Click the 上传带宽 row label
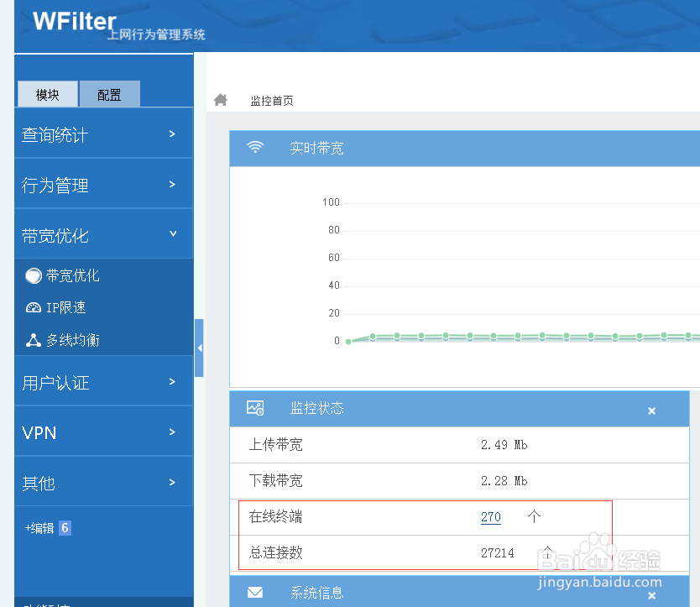This screenshot has height=607, width=700. click(276, 445)
